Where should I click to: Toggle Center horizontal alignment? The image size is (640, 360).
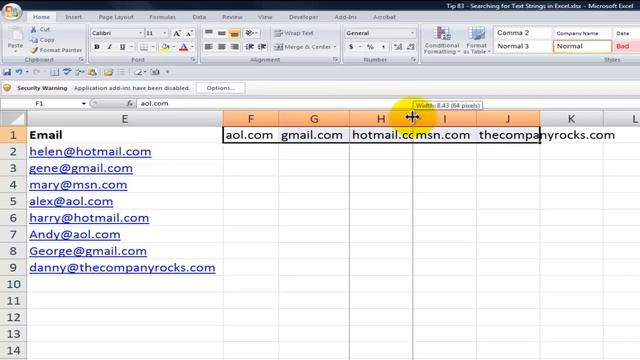click(222, 47)
